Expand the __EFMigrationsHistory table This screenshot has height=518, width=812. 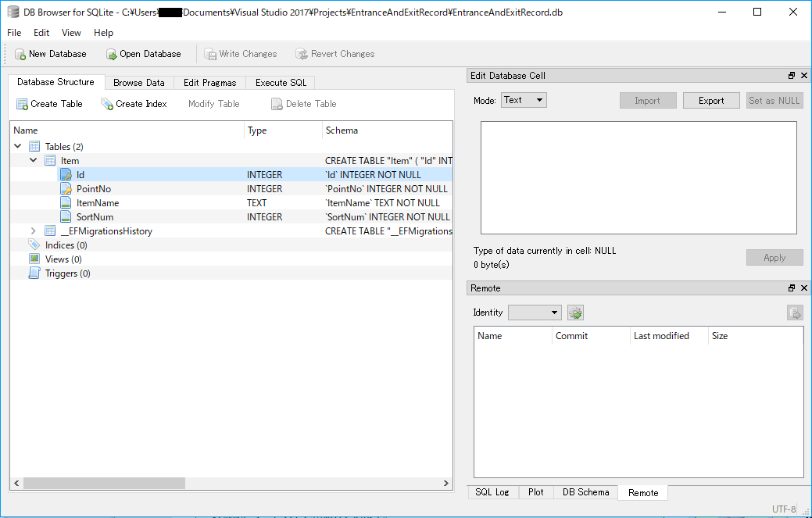[x=33, y=230]
